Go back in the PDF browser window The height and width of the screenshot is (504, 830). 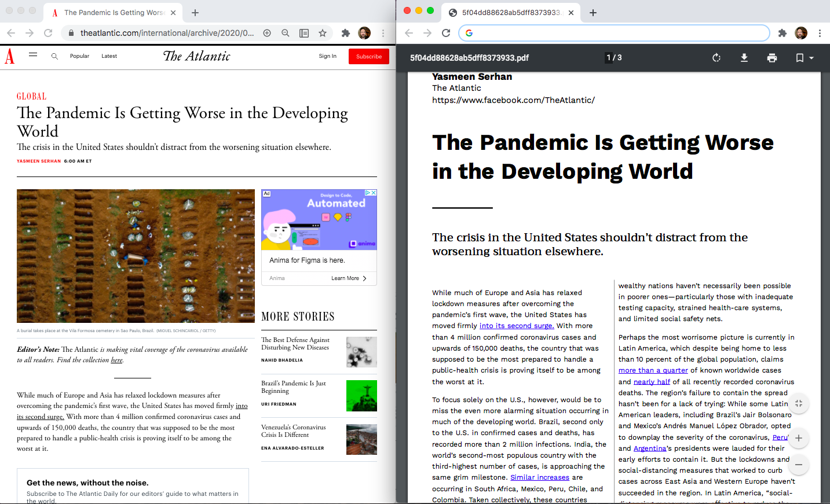409,33
